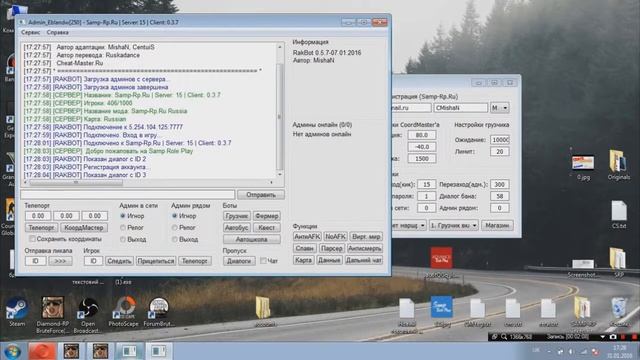Open the Справка menu

pos(58,32)
